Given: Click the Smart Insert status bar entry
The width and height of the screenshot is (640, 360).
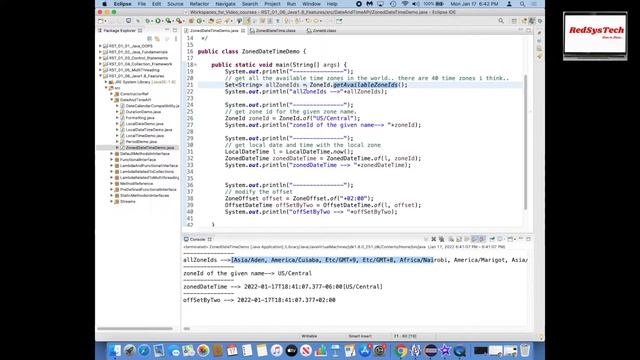Looking at the screenshot, I should point(360,336).
